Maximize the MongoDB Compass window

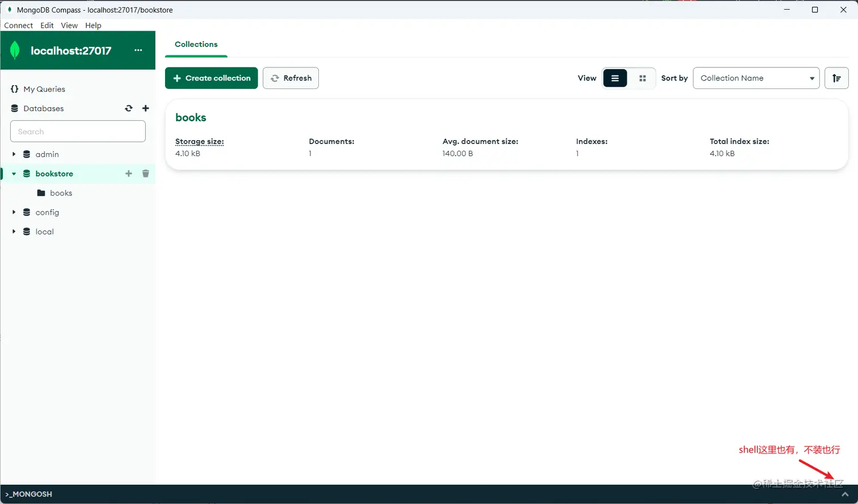coord(815,10)
